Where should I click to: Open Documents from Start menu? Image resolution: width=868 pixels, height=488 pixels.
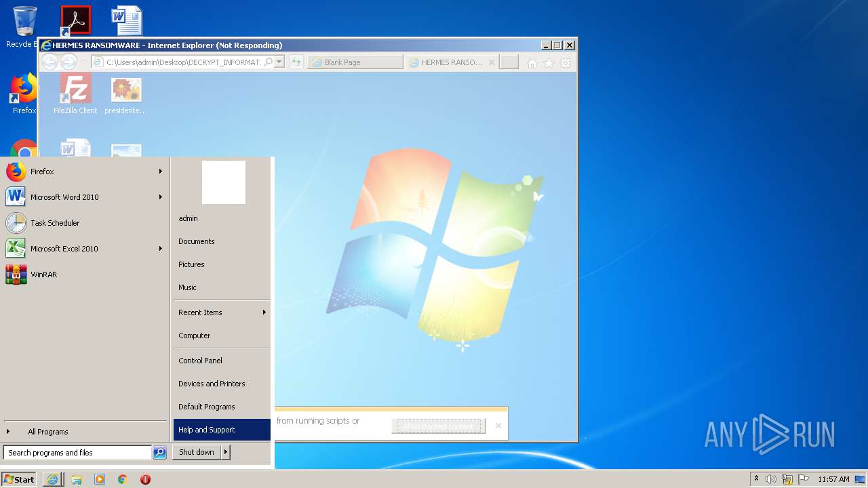click(x=222, y=241)
